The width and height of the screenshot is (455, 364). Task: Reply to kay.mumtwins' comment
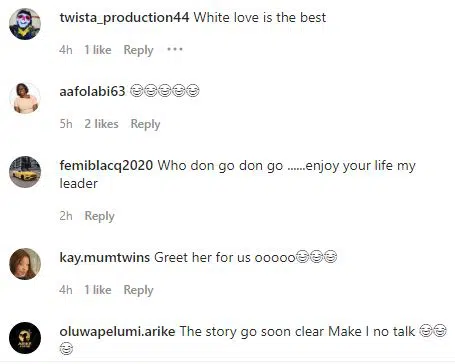pyautogui.click(x=138, y=290)
